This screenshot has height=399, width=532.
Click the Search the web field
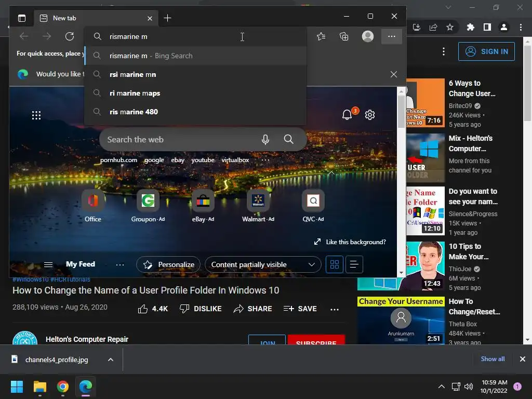[203, 139]
